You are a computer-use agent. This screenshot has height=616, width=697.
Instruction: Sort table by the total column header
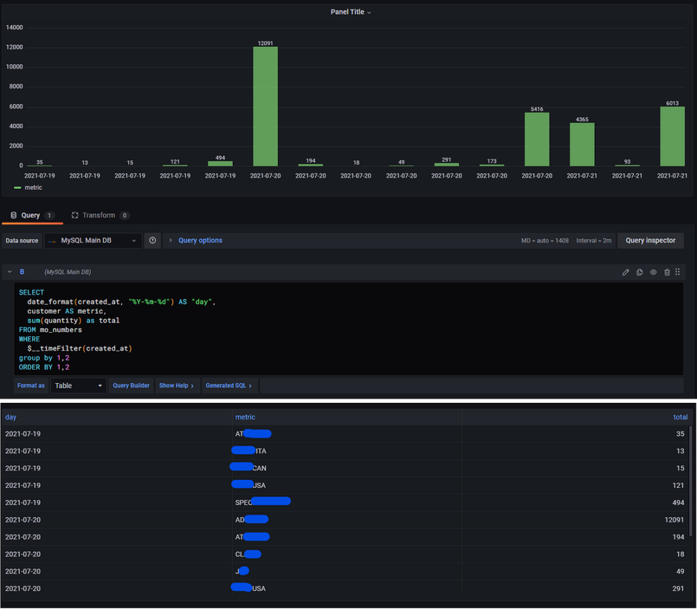coord(680,417)
